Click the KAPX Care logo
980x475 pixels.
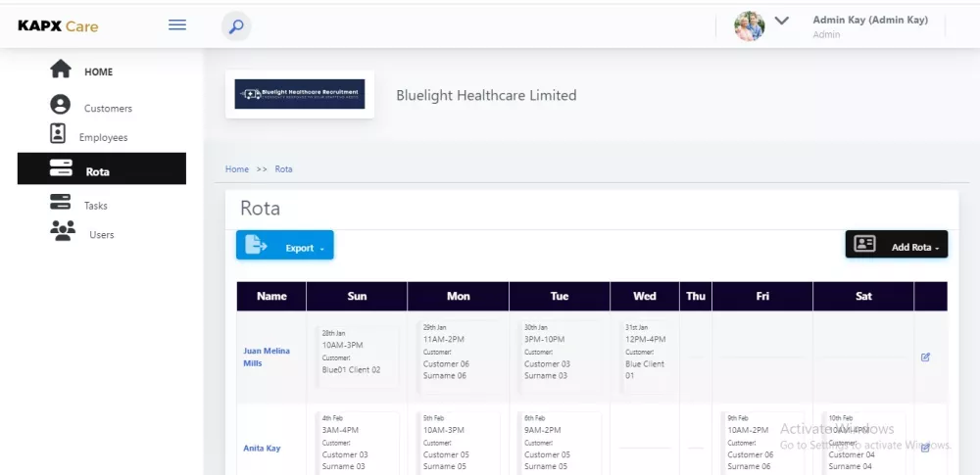[x=58, y=26]
